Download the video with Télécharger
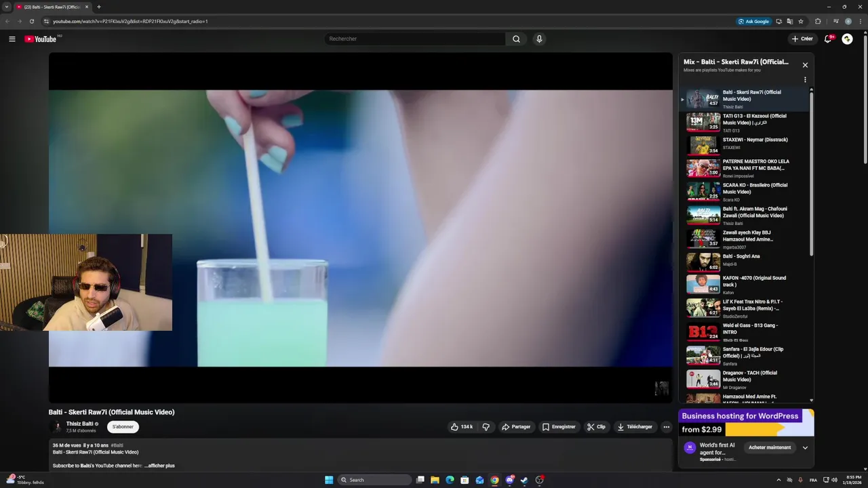Viewport: 868px width, 488px height. 635,427
